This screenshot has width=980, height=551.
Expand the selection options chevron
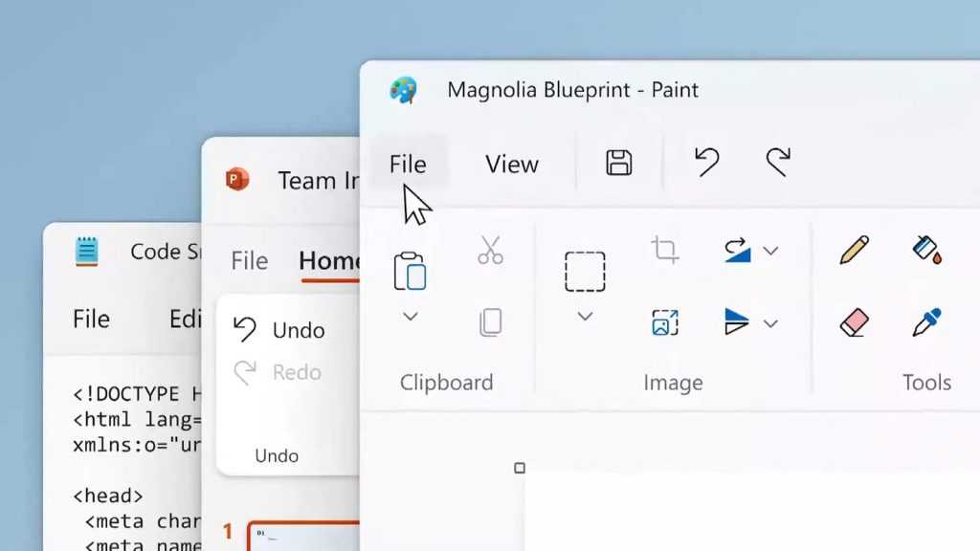pos(585,317)
